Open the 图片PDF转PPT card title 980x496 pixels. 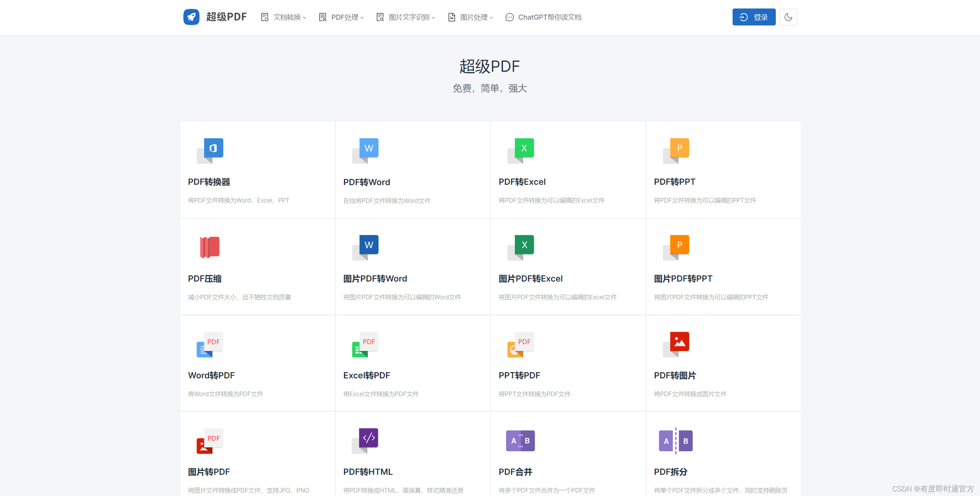tap(683, 279)
